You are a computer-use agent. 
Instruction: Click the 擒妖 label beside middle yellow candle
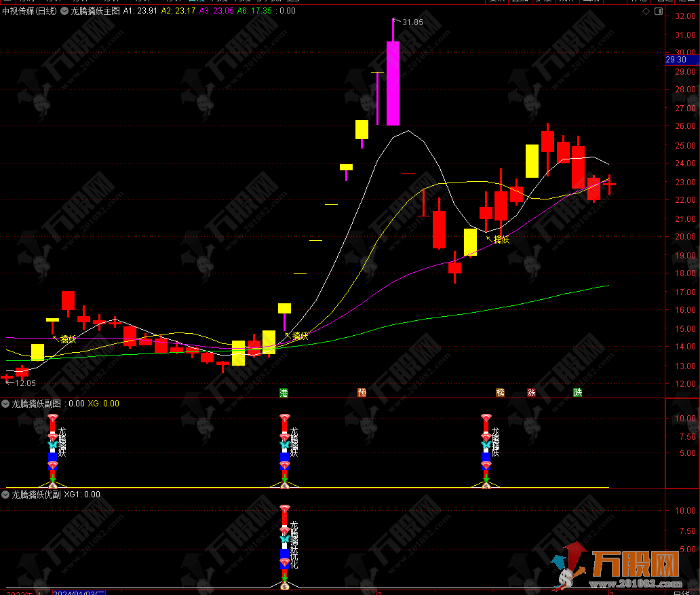pyautogui.click(x=300, y=336)
